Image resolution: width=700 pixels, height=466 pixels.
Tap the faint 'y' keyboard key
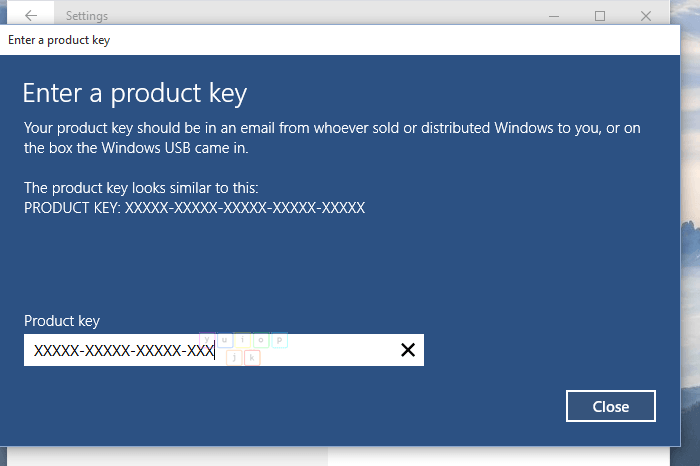207,340
